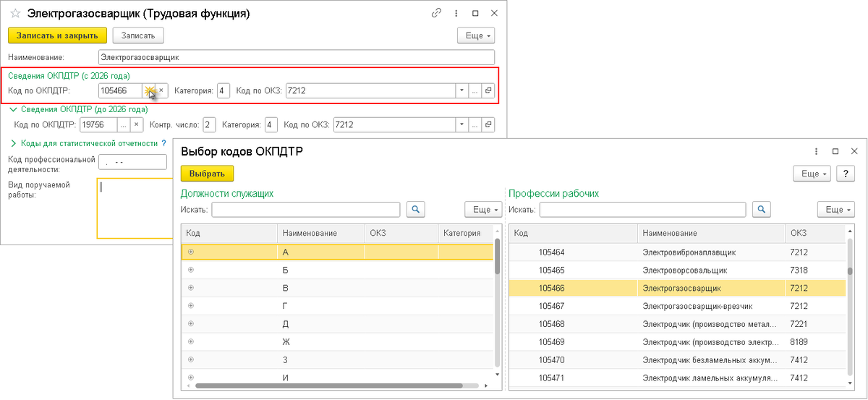This screenshot has height=400, width=868.
Task: Click the Записать button
Action: [x=138, y=35]
